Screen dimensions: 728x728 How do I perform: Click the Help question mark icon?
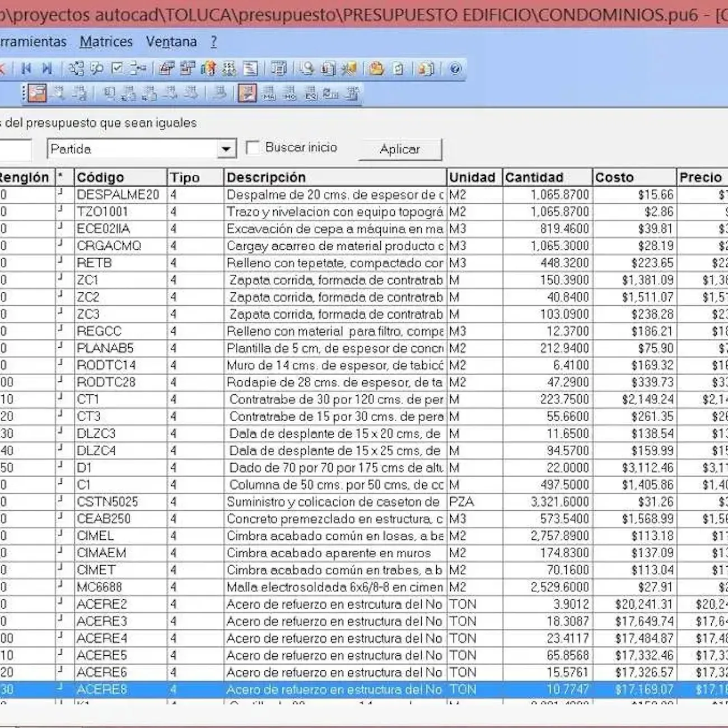(455, 68)
